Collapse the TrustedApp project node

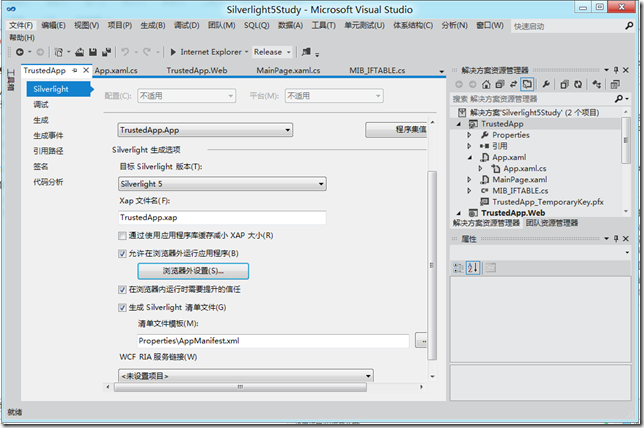click(x=459, y=124)
